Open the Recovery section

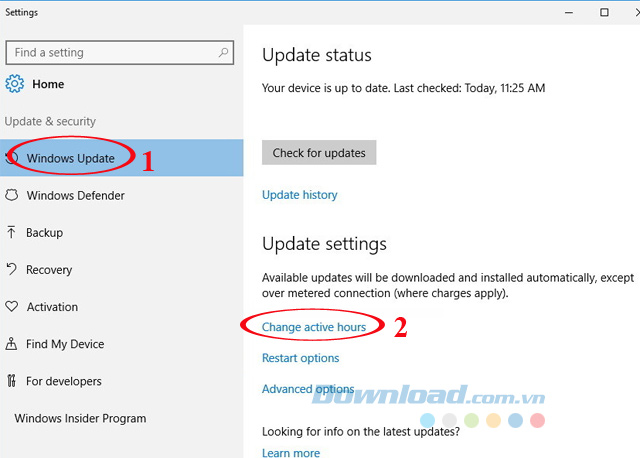(x=49, y=270)
